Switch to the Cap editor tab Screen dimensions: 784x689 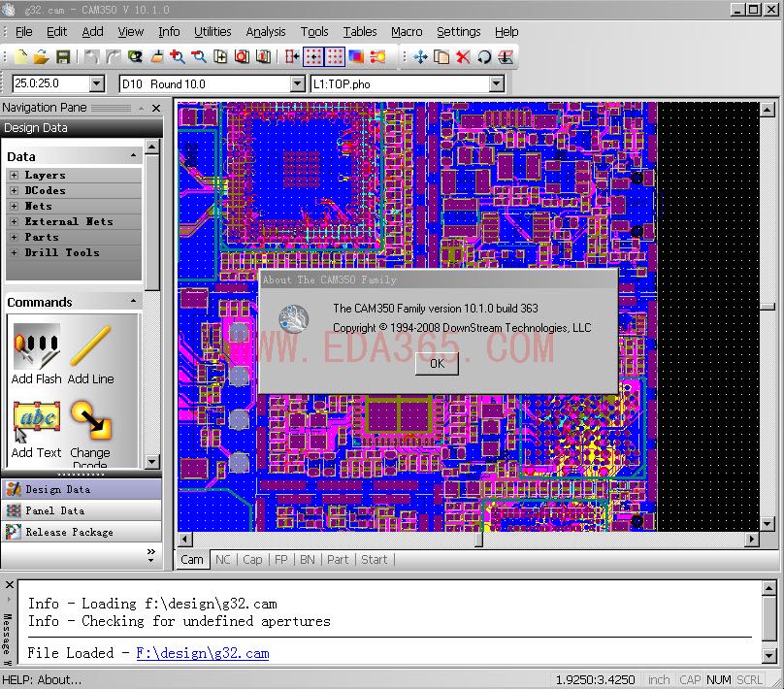tap(252, 560)
